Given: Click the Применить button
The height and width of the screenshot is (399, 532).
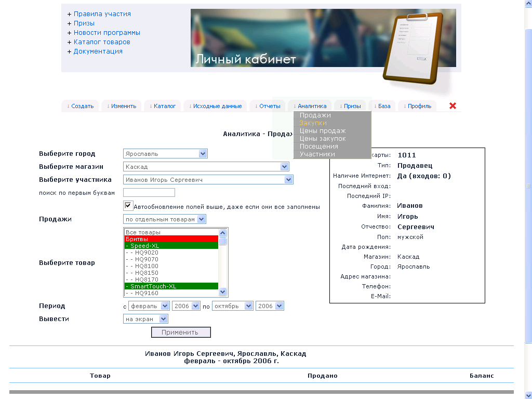Looking at the screenshot, I should pos(181,332).
